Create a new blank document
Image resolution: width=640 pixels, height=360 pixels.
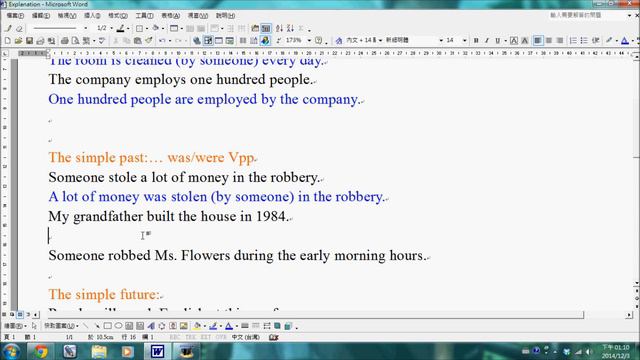click(7, 40)
